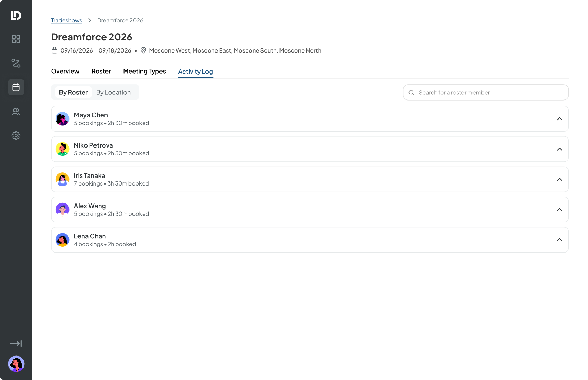Click Iris Tanaka's avatar
Image resolution: width=588 pixels, height=380 pixels.
tap(63, 179)
